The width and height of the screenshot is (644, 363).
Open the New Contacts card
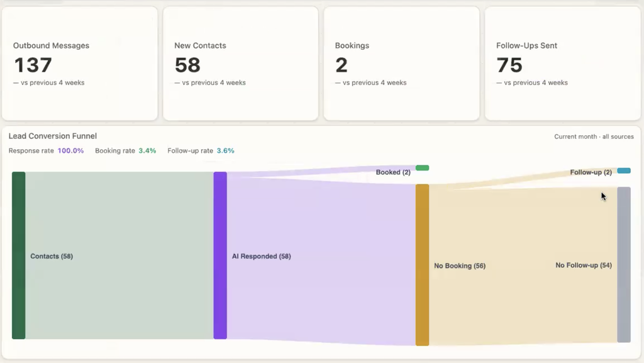point(241,64)
